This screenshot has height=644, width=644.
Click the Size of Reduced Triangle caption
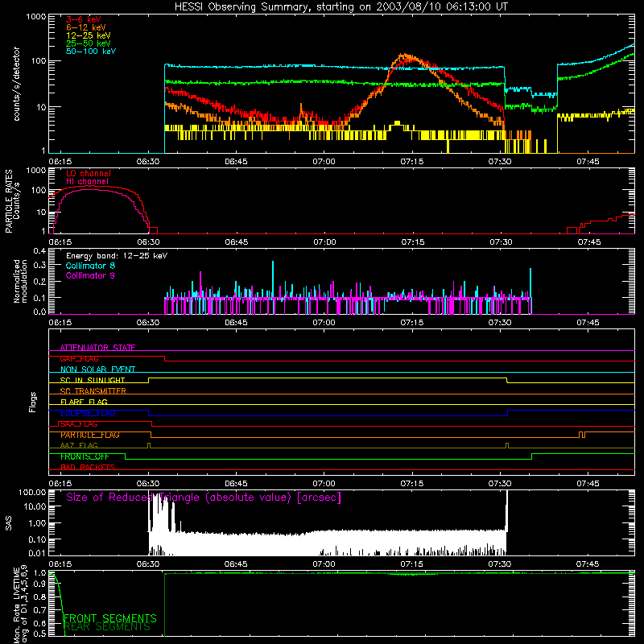click(204, 497)
